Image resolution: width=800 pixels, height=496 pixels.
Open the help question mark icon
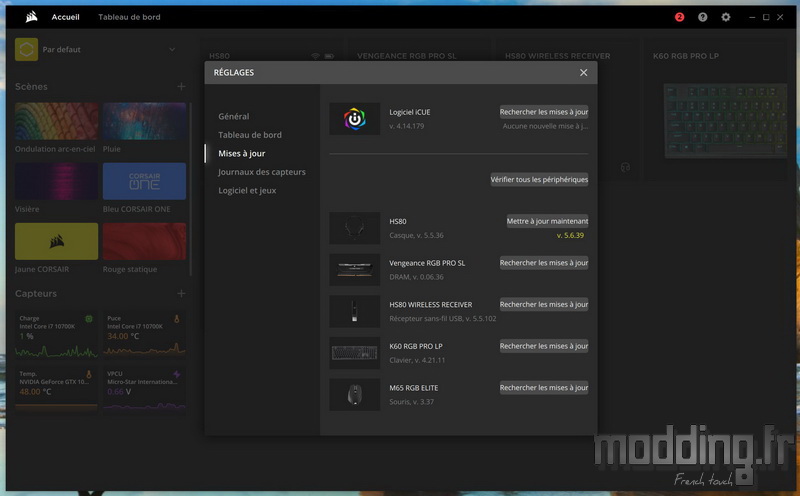(703, 17)
